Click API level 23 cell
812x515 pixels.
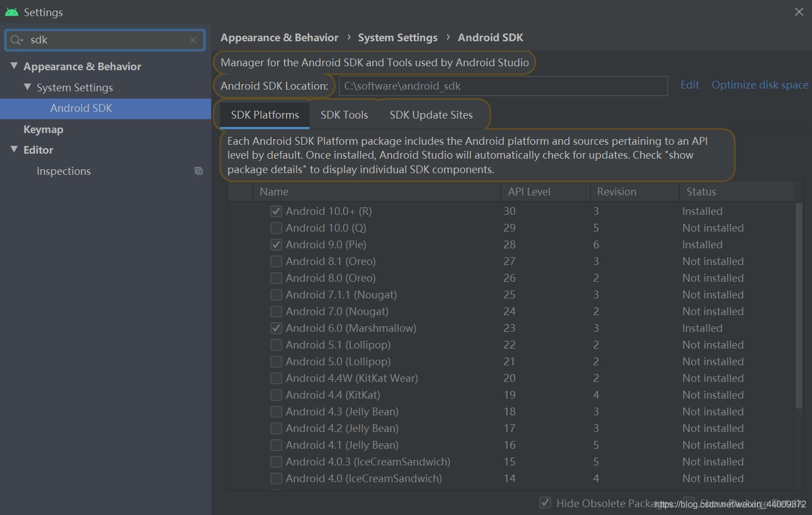click(510, 328)
